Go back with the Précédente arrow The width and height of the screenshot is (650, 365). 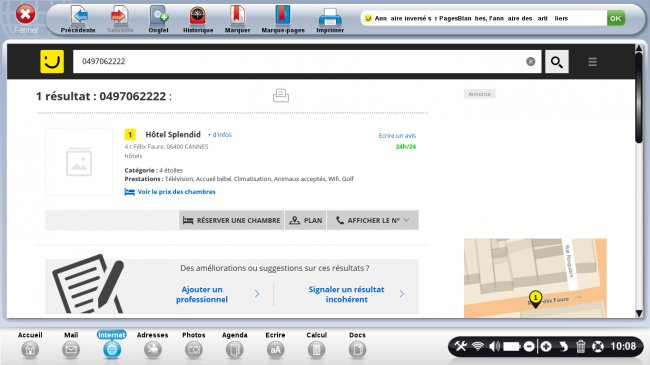pyautogui.click(x=78, y=19)
